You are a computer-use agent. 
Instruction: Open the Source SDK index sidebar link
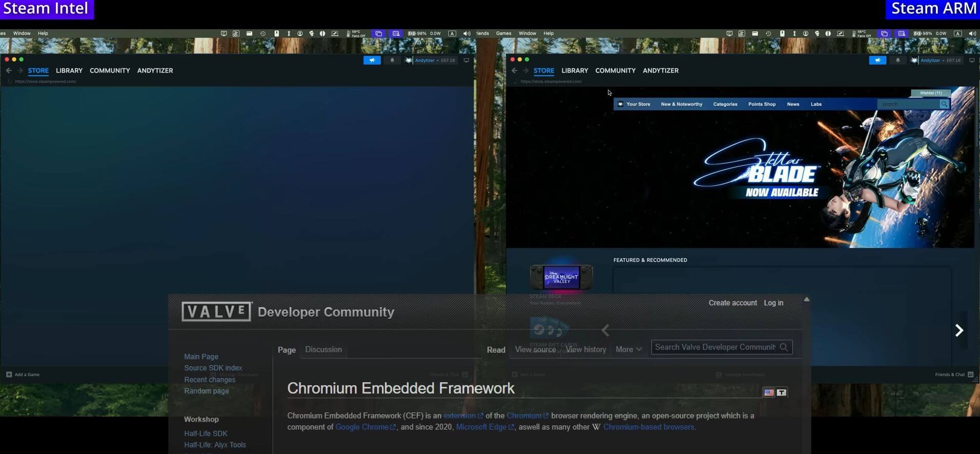coord(213,368)
